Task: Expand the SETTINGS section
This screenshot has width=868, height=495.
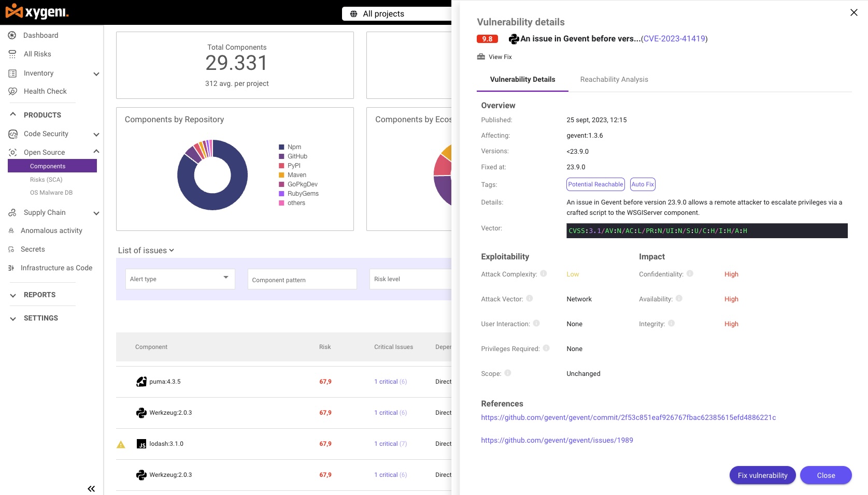Action: pyautogui.click(x=13, y=318)
